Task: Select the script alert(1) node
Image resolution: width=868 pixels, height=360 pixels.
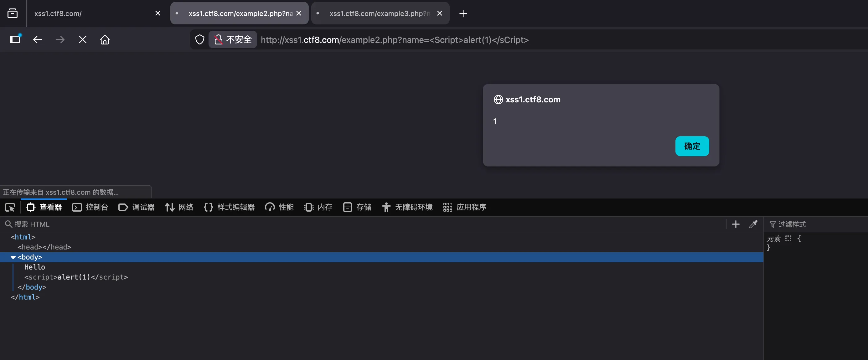Action: 76,277
